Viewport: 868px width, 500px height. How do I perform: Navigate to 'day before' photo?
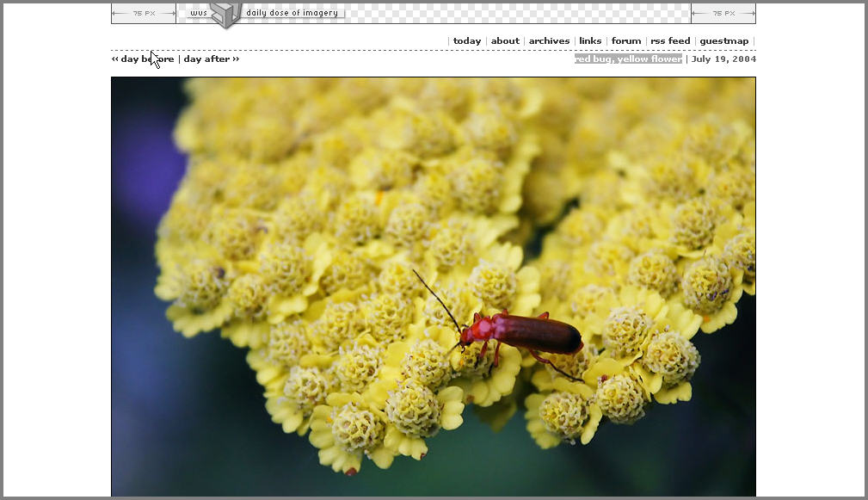tap(144, 59)
